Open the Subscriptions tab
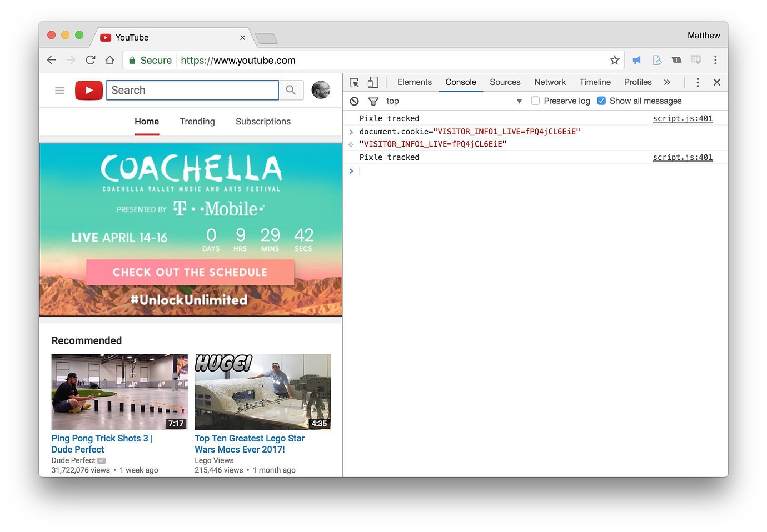This screenshot has width=767, height=532. pyautogui.click(x=263, y=122)
